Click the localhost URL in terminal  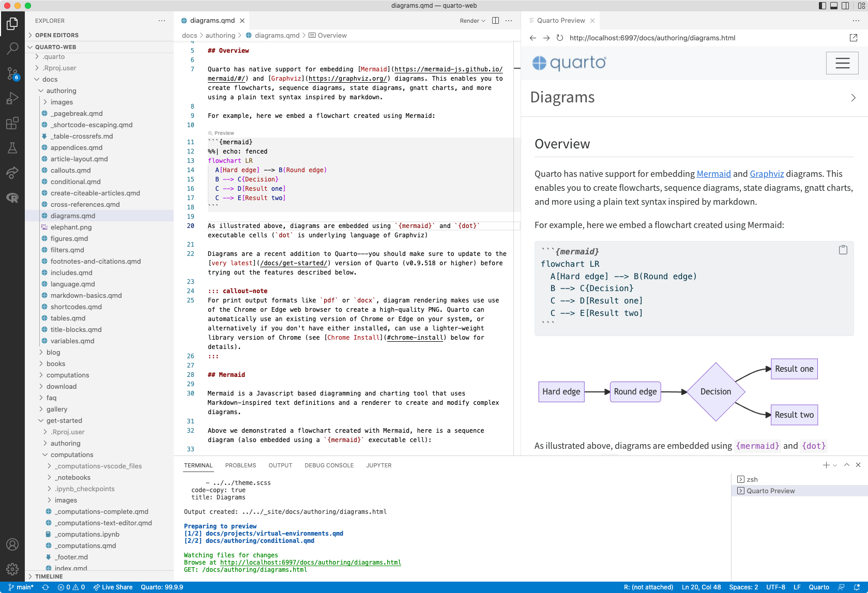310,562
